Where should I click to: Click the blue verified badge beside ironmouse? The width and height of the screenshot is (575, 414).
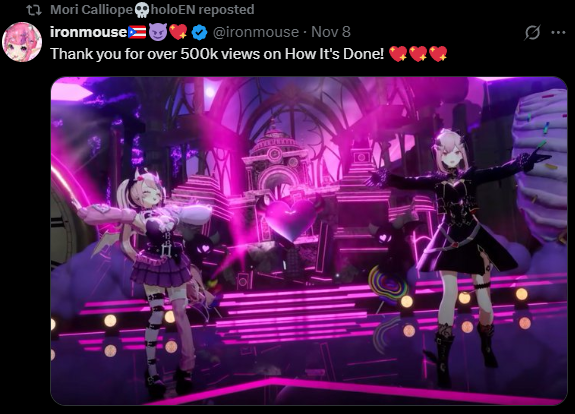click(199, 32)
